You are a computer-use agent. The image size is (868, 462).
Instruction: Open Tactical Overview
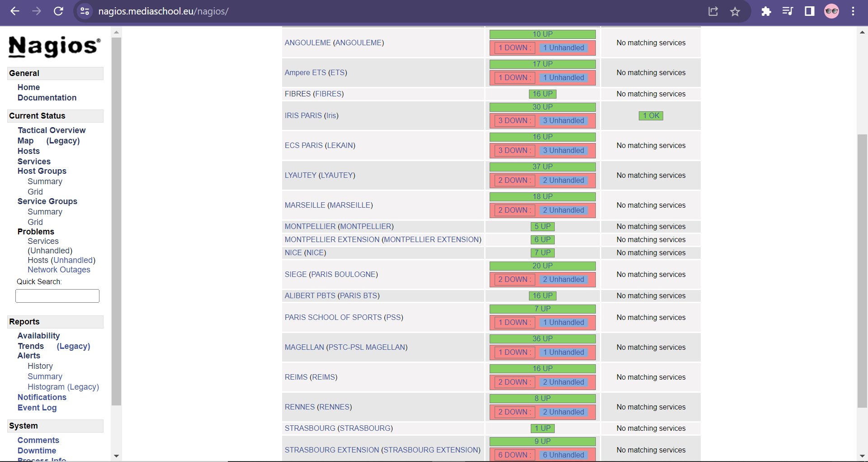tap(52, 130)
